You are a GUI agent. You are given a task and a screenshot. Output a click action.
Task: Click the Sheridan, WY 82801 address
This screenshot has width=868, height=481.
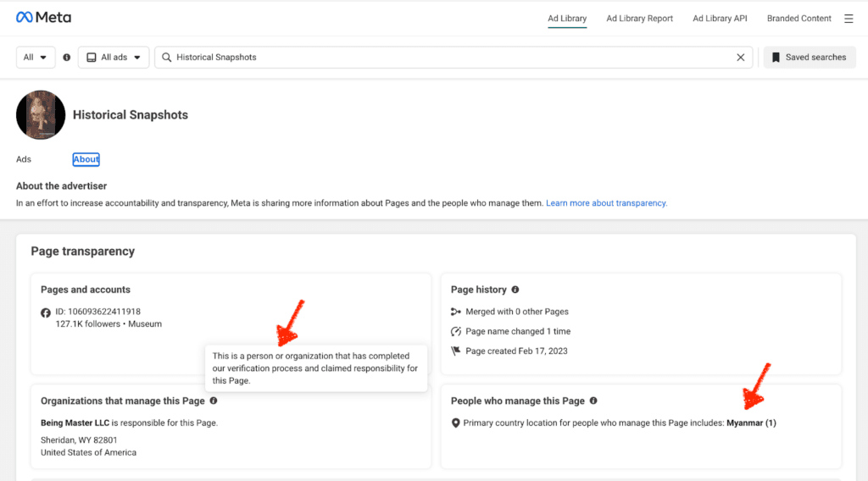[79, 440]
